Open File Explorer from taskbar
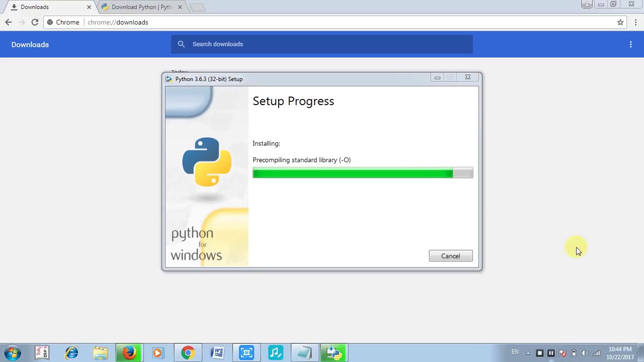 (x=101, y=353)
